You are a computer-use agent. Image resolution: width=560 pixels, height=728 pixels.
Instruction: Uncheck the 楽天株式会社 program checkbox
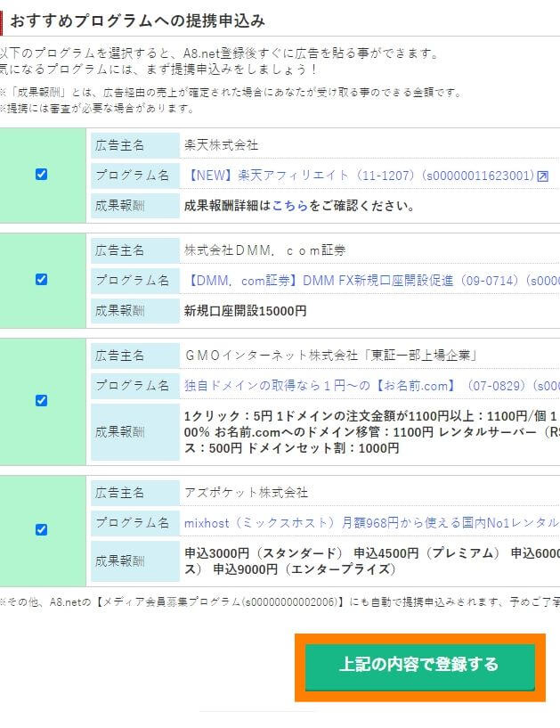[x=41, y=174]
